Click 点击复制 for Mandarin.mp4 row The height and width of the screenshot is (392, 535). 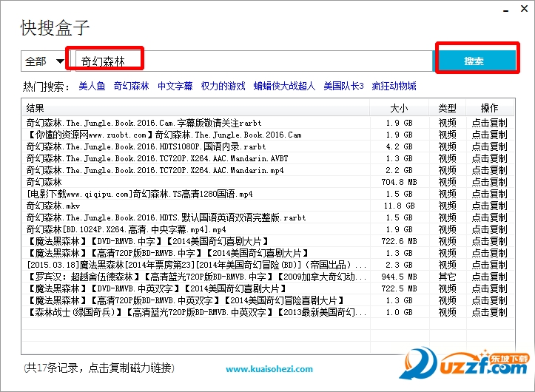click(x=490, y=170)
